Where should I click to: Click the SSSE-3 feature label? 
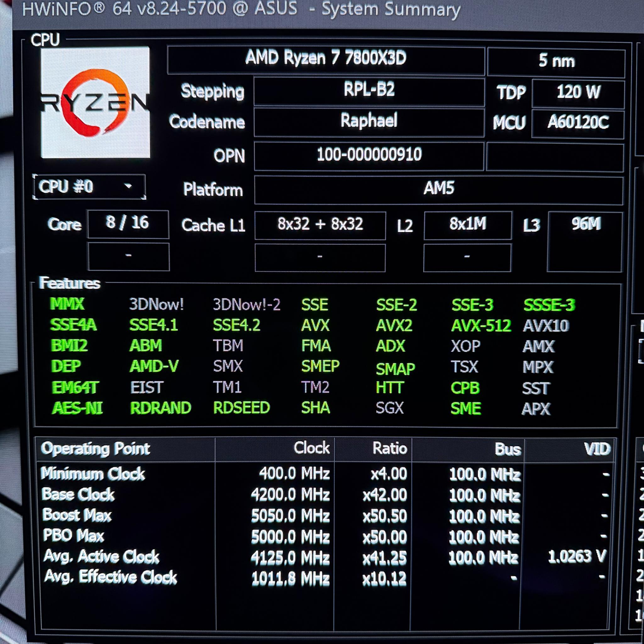(549, 305)
